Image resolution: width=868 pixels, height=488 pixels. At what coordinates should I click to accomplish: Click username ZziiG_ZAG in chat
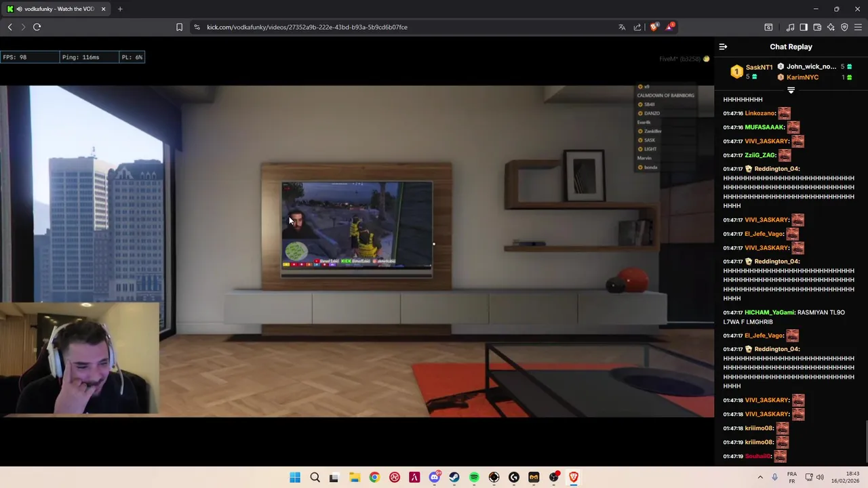tap(760, 155)
